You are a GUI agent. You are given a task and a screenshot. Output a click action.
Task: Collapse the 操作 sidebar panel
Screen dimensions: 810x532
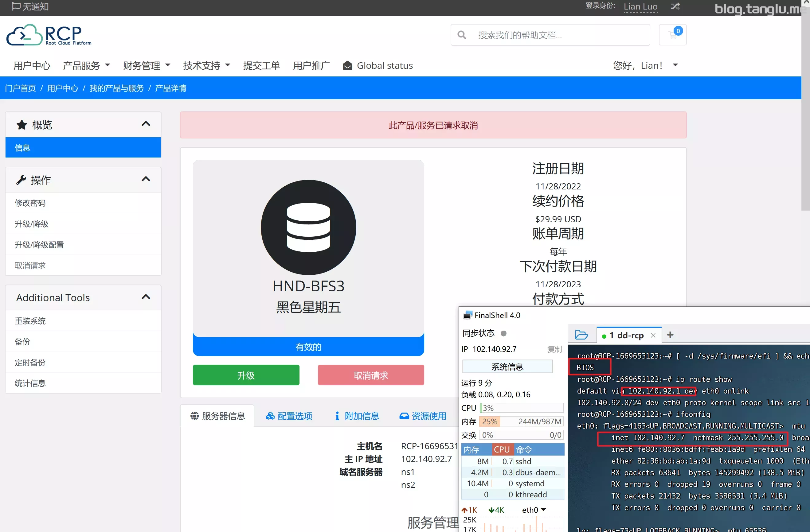146,179
